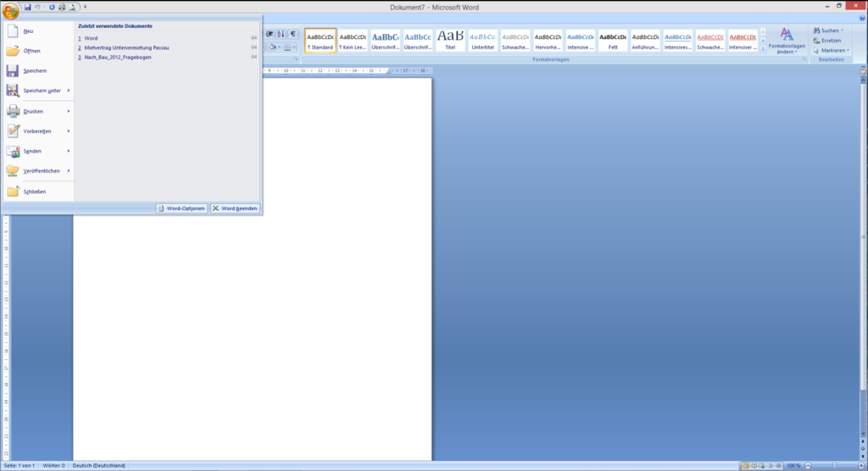The height and width of the screenshot is (471, 868).
Task: Click the help question mark icon
Action: [862, 19]
